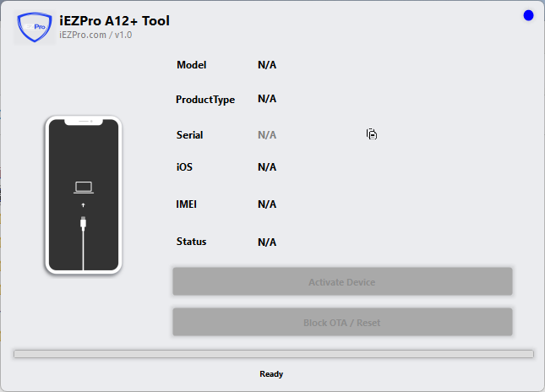Copy the serial number with copy icon
Viewport: 545px width, 392px height.
click(371, 133)
